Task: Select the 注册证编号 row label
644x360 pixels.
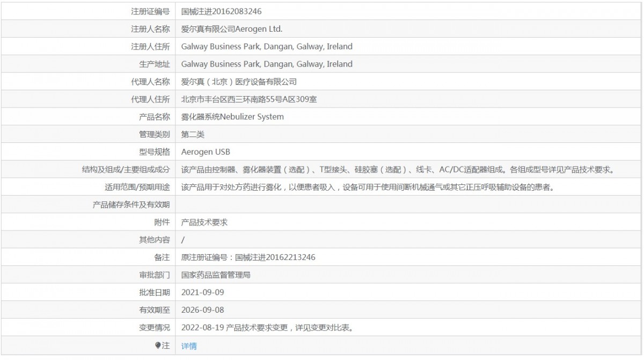Action: tap(151, 11)
